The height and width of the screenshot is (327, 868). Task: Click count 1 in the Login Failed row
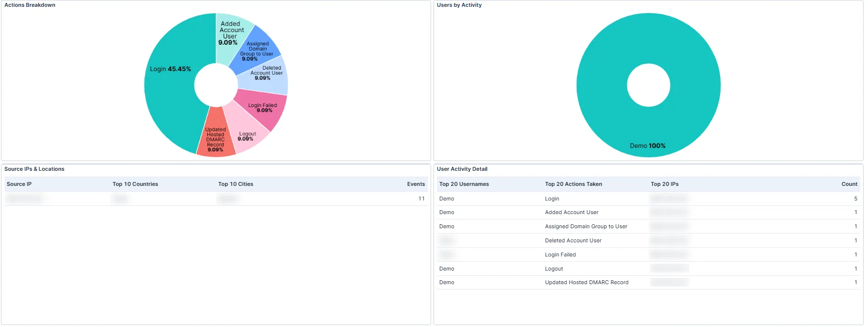(x=855, y=254)
